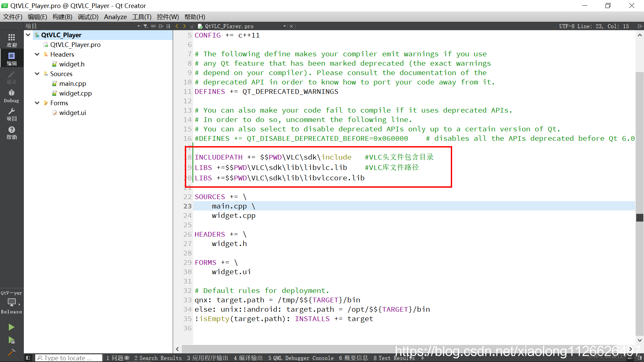Close the QtVLC_Player.pro document
This screenshot has width=644, height=362.
291,26
